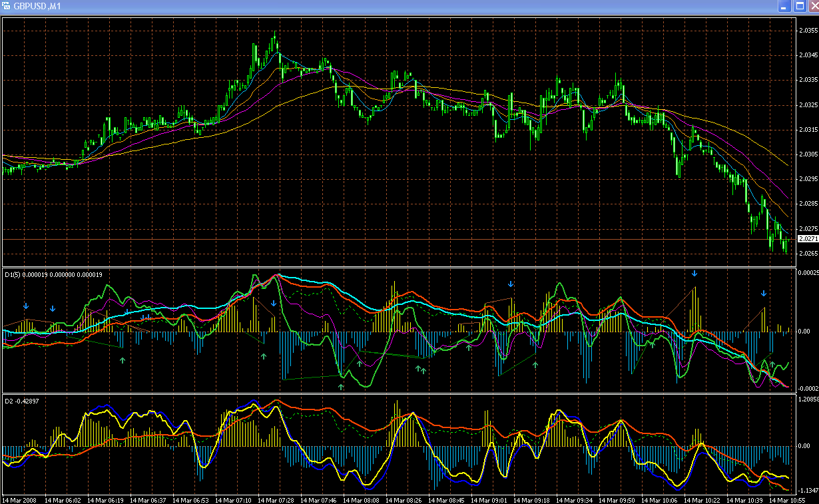Click the 14 Mar 10:06 time label
This screenshot has height=504, width=819.
[659, 499]
